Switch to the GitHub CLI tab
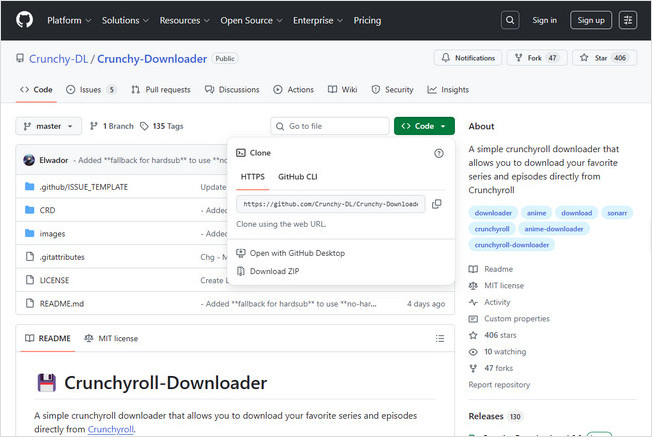This screenshot has height=437, width=652. point(297,176)
